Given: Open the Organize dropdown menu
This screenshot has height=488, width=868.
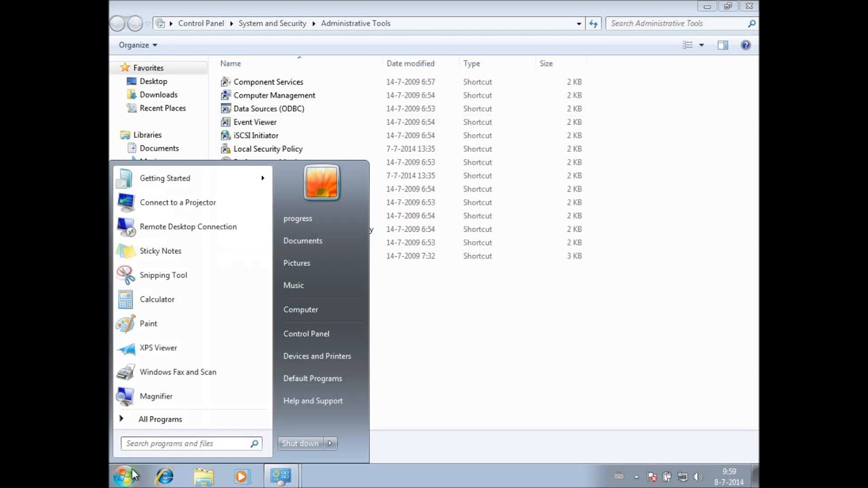Looking at the screenshot, I should point(138,45).
